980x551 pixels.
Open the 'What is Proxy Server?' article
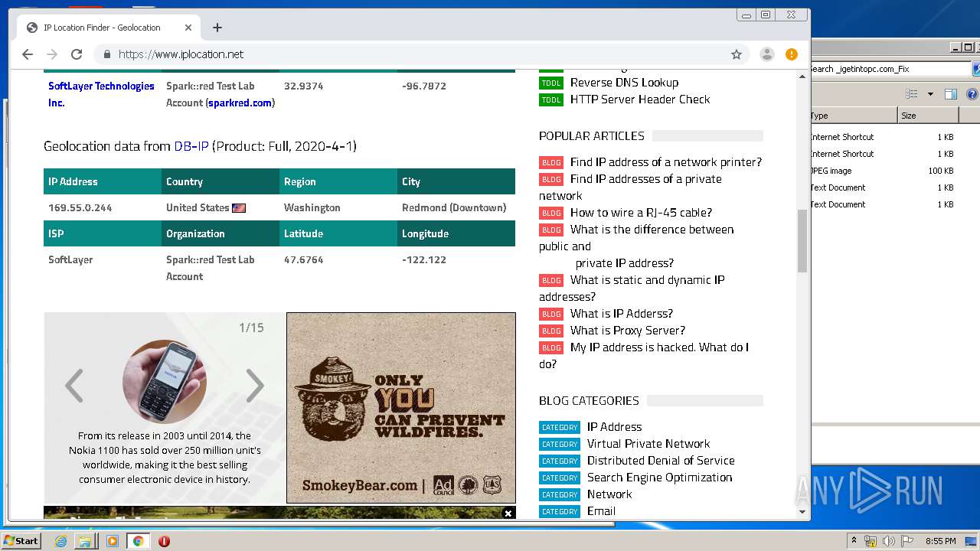point(628,331)
